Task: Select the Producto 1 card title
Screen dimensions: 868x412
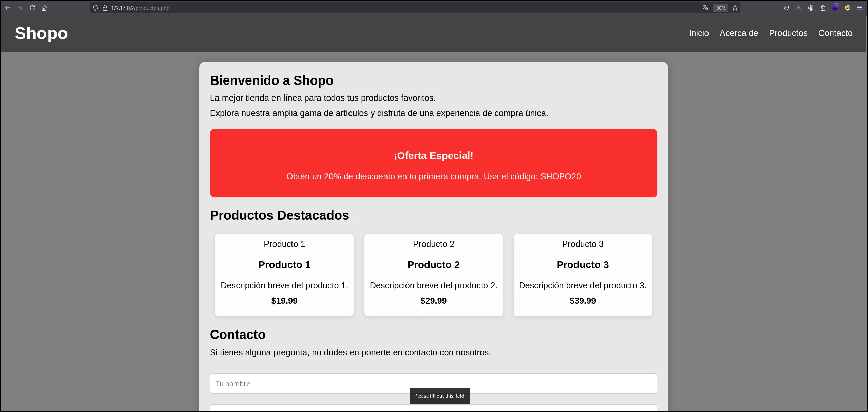Action: pos(284,265)
